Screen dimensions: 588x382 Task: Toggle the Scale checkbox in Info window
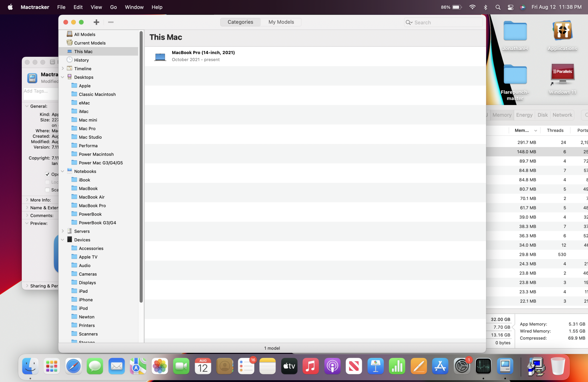[47, 190]
